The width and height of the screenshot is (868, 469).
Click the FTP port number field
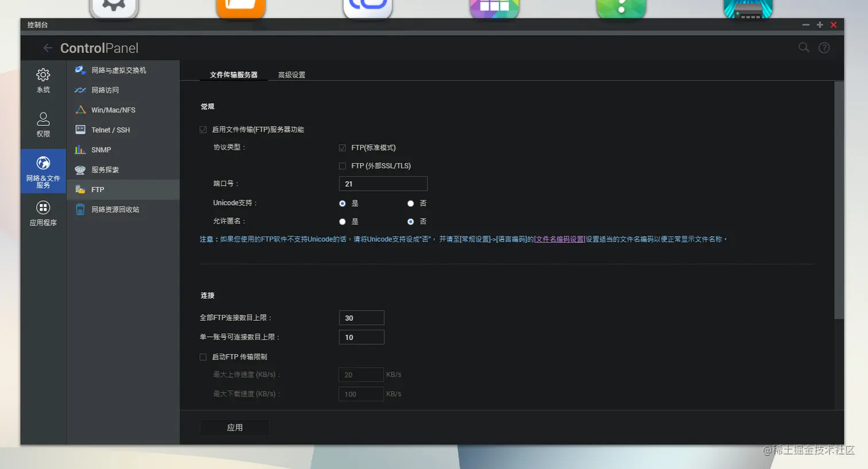click(382, 184)
